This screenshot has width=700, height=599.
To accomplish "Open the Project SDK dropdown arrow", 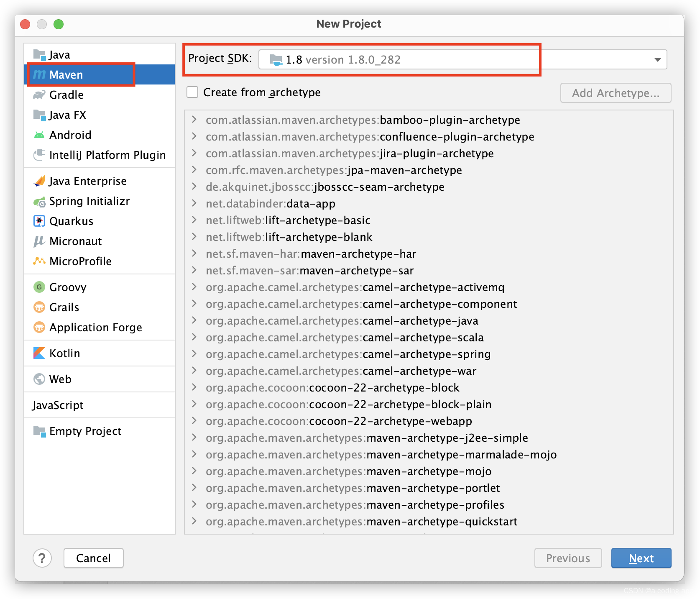I will (x=657, y=60).
